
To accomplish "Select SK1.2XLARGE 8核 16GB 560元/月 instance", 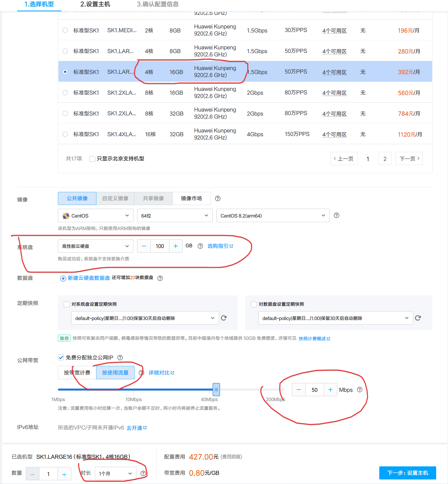I will point(65,93).
